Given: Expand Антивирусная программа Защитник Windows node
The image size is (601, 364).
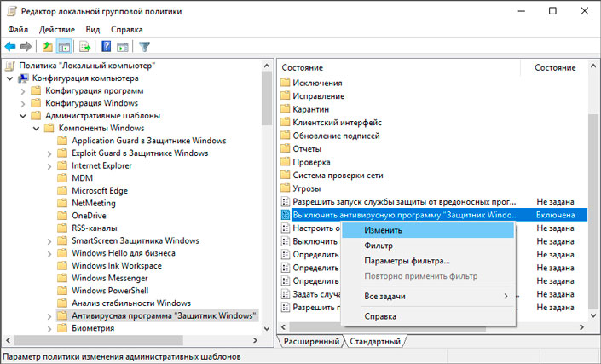Looking at the screenshot, I should 49,316.
